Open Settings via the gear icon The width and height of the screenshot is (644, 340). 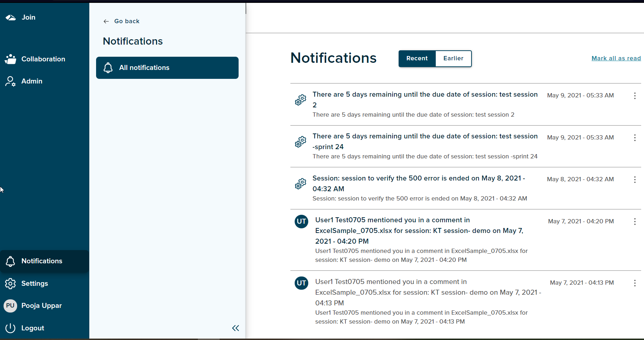(10, 283)
